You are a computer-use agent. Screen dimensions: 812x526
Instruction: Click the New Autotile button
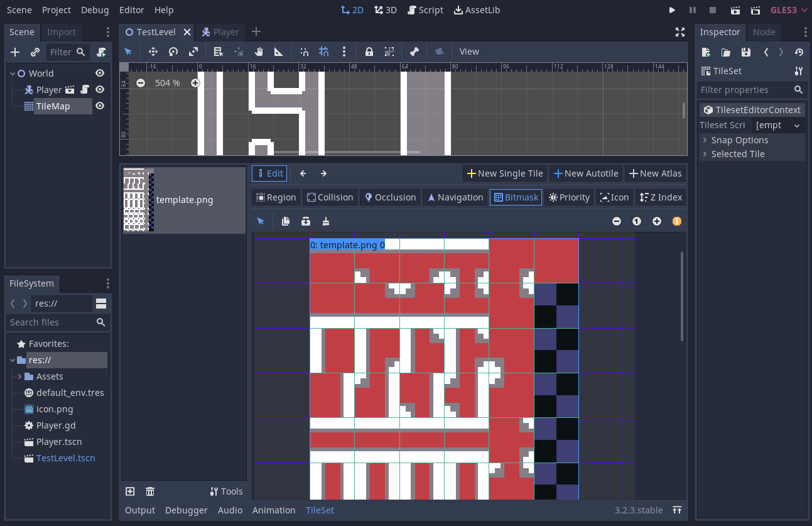(x=585, y=173)
